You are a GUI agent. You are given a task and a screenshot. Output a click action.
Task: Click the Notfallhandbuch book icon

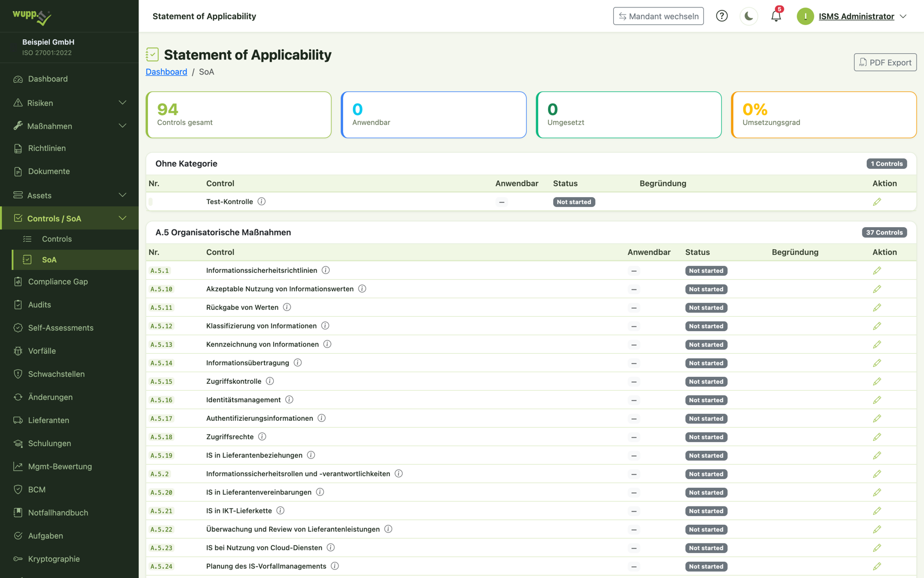tap(18, 513)
